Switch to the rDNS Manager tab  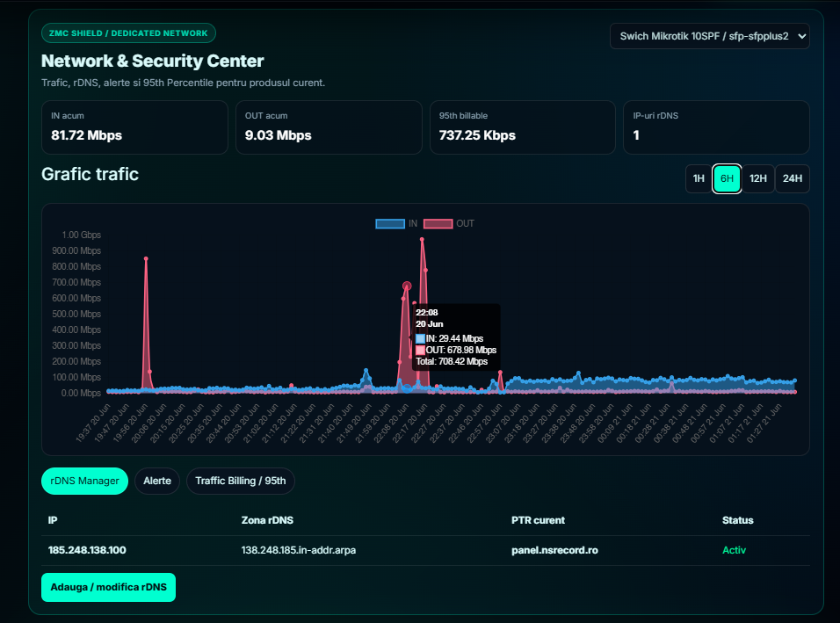(x=84, y=481)
